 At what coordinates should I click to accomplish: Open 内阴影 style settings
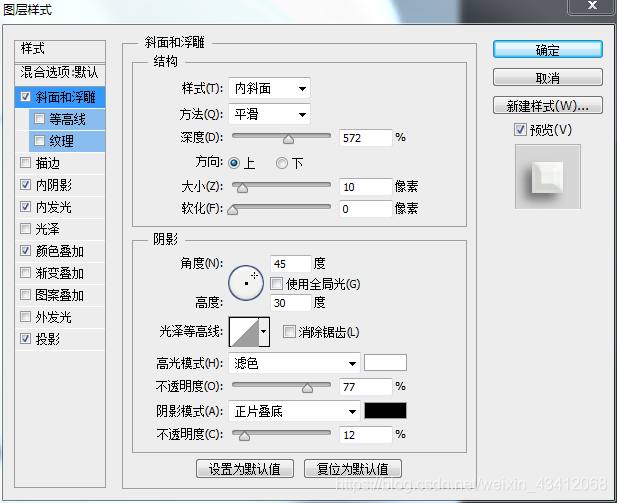[54, 185]
